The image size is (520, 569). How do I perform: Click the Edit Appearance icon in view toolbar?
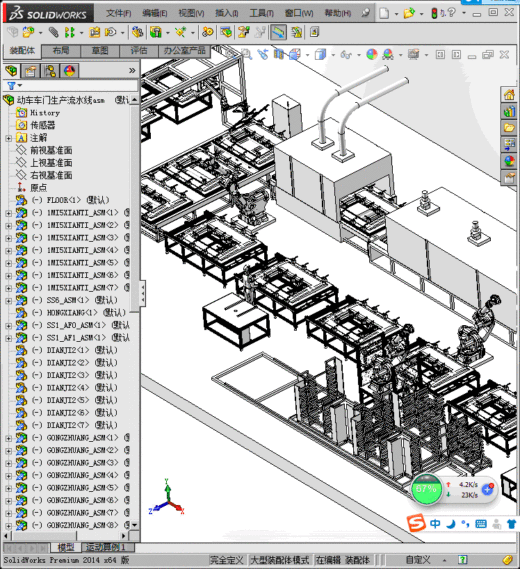[372, 55]
